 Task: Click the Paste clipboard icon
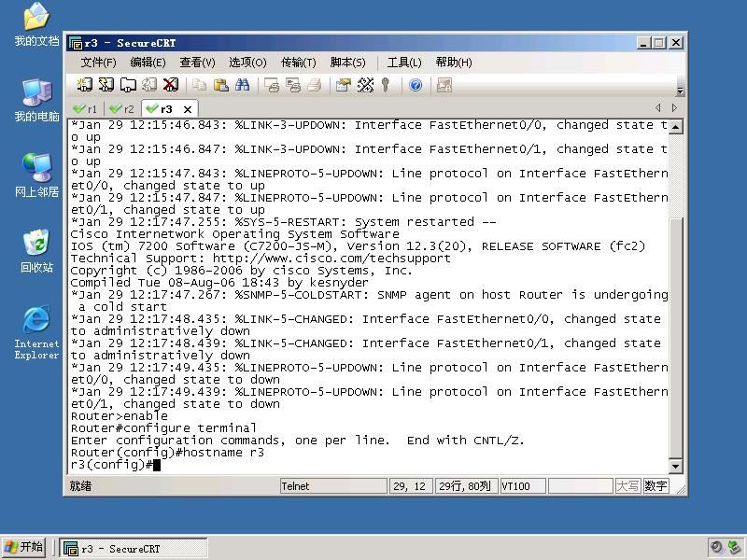pyautogui.click(x=220, y=85)
